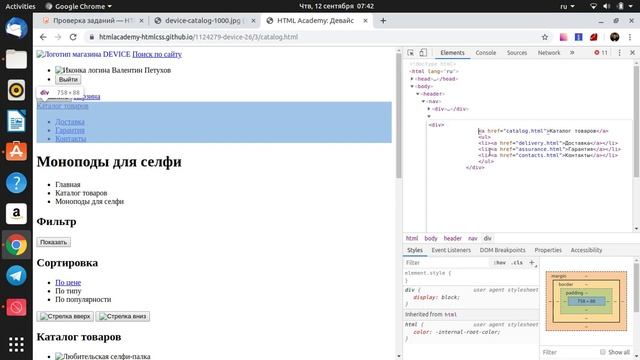The width and height of the screenshot is (640, 360).
Task: Add new style rule with plus icon
Action: pos(532,263)
